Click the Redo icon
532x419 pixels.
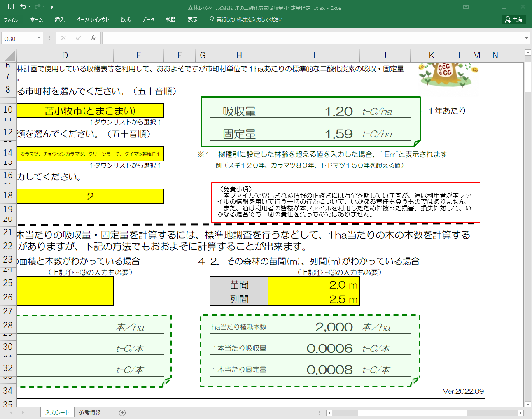point(37,5)
